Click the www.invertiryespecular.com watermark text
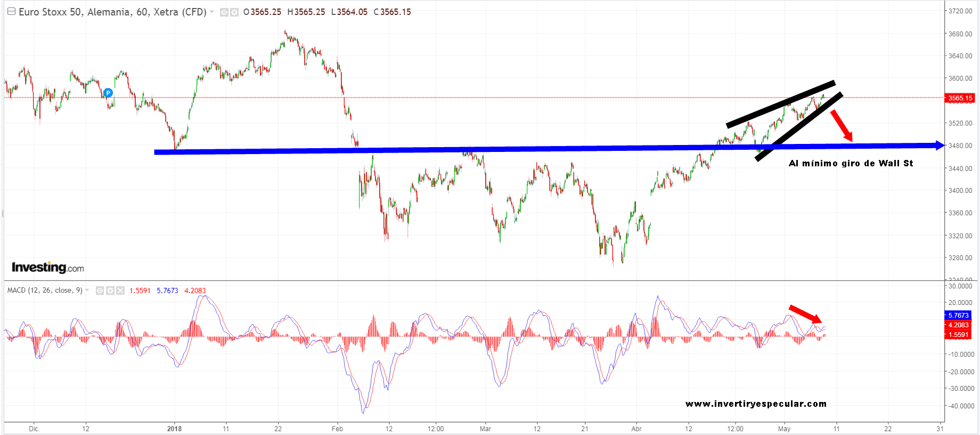This screenshot has width=980, height=435. click(756, 404)
